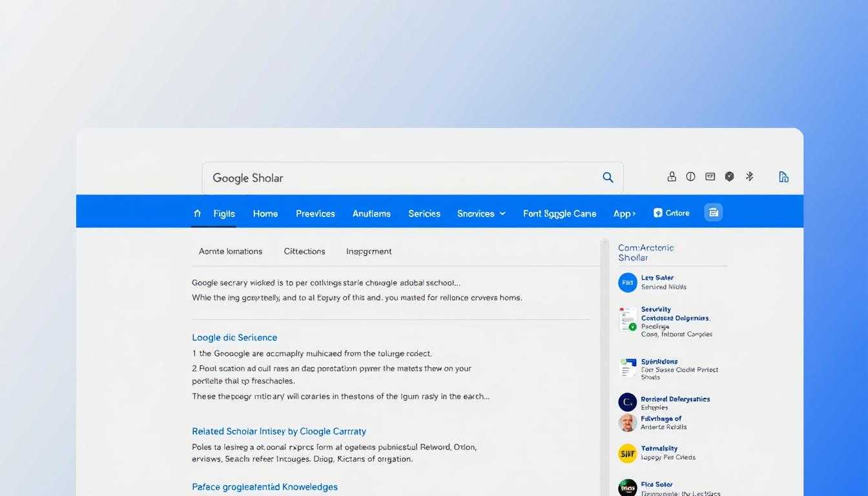Screen dimensions: 868x496
Task: Click the blue circle avatar for Lay Saler
Action: click(x=628, y=282)
